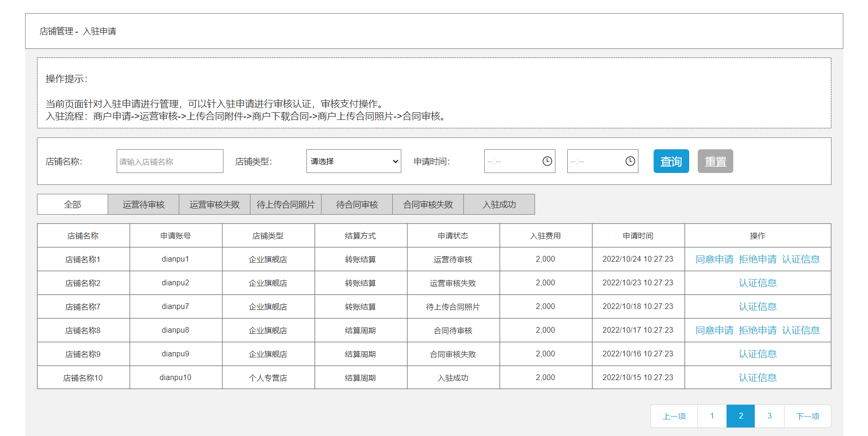Open the 待合同审核 tab

357,204
